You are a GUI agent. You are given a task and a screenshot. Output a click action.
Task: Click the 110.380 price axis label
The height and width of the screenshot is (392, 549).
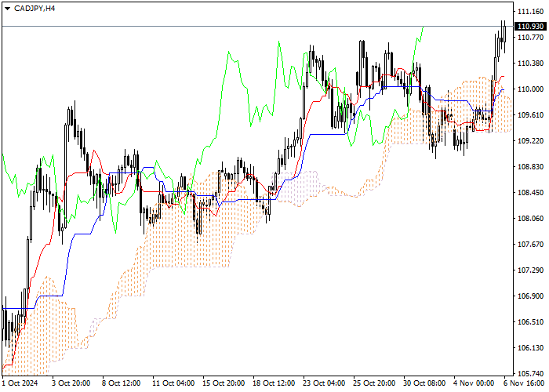[530, 64]
